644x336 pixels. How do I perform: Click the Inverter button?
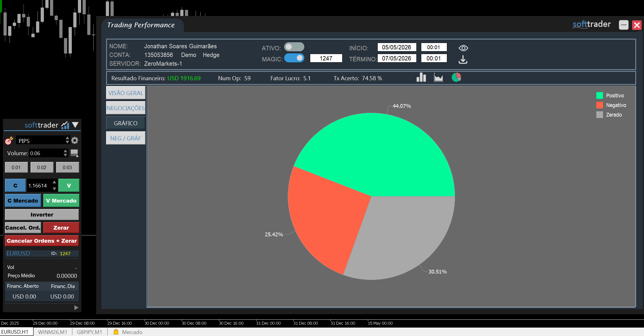(42, 215)
